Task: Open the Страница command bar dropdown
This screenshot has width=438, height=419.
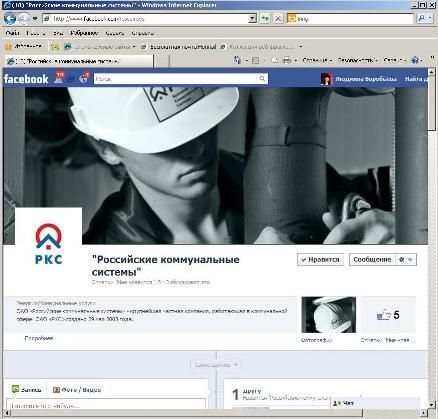Action: [x=317, y=60]
